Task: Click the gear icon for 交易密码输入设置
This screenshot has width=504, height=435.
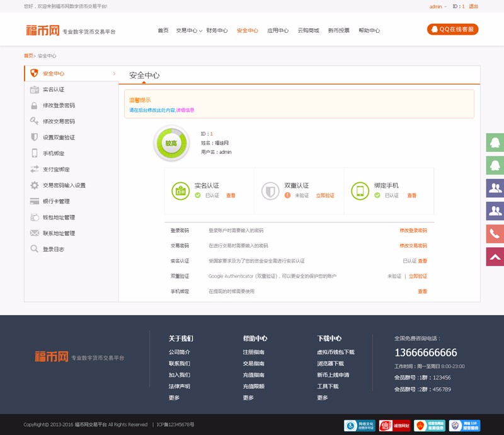Action: point(35,185)
